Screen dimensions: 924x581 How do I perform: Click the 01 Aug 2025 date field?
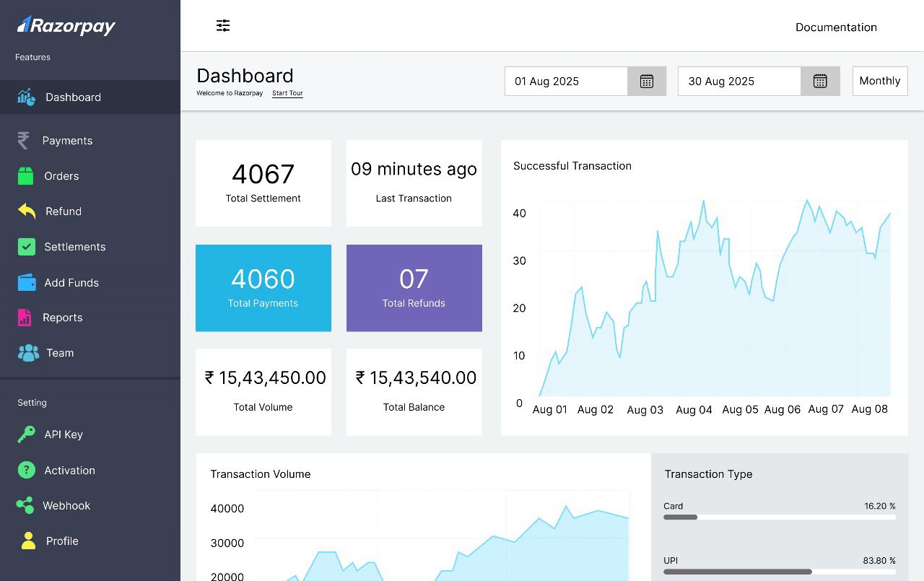click(x=566, y=81)
